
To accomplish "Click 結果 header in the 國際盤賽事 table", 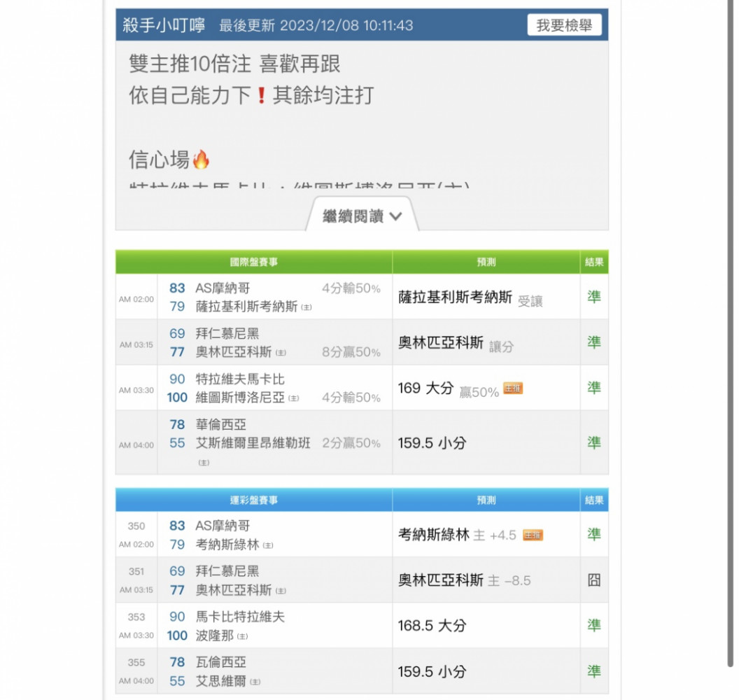I will click(x=594, y=262).
